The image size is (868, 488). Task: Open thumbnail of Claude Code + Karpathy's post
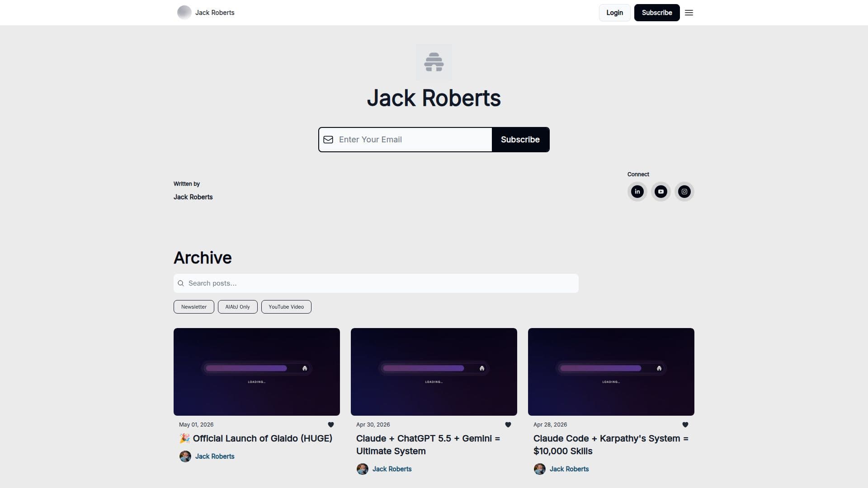pos(611,372)
